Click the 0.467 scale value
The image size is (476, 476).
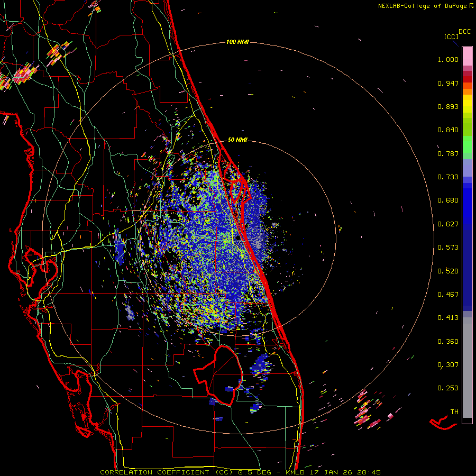point(448,295)
